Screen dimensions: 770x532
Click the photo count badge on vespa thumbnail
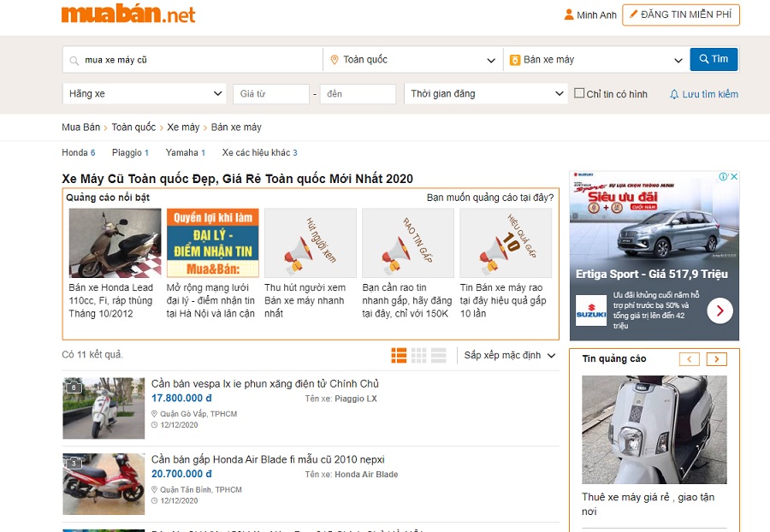click(x=74, y=387)
